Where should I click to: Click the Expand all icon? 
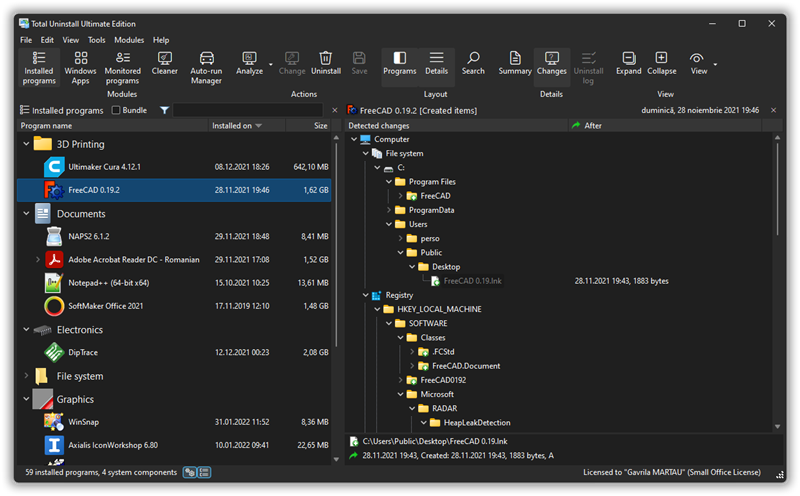click(628, 63)
